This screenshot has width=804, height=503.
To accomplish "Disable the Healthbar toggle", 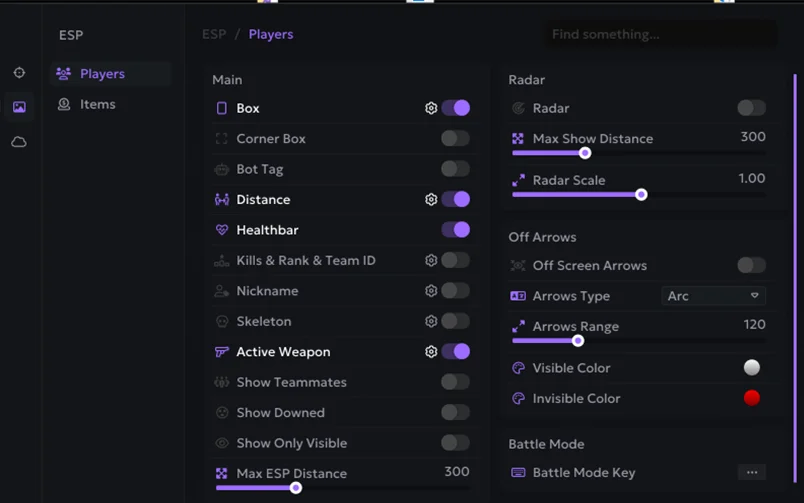I will click(455, 230).
